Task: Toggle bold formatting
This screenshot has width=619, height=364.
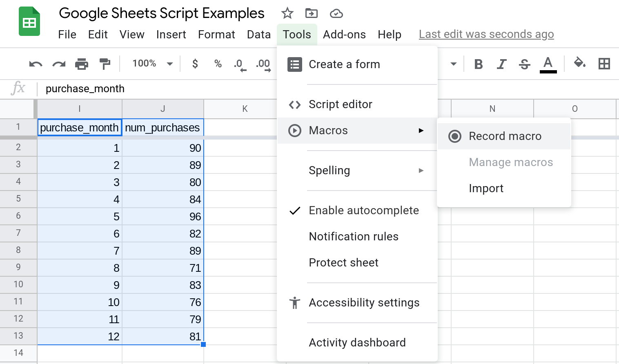Action: (479, 64)
